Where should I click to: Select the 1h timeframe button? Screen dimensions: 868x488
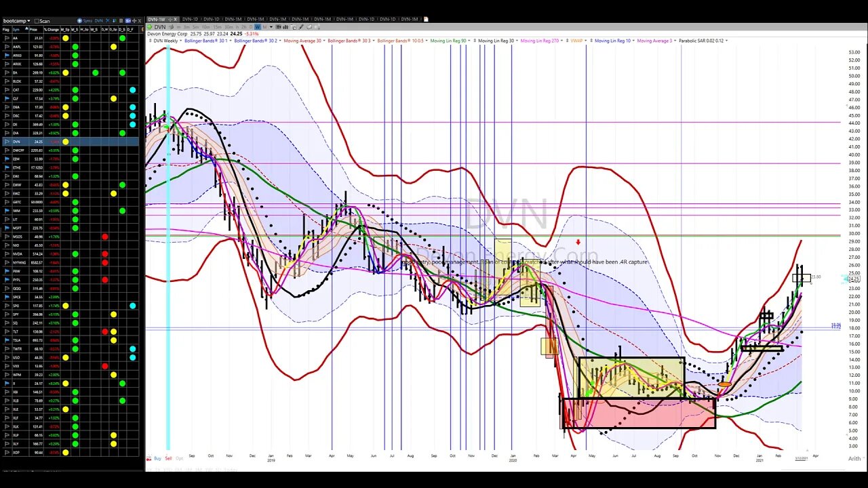tap(237, 27)
